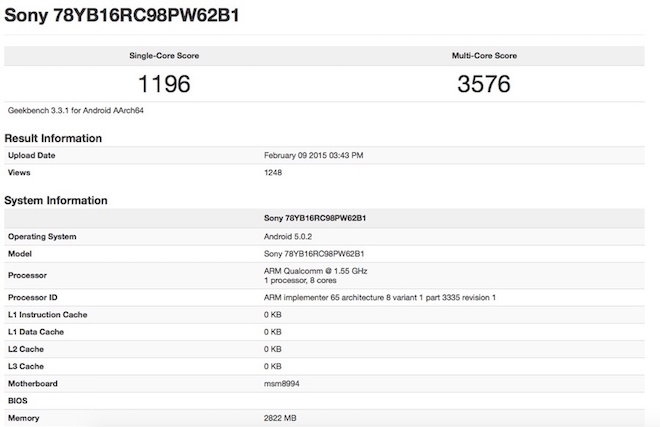This screenshot has height=427, width=660.
Task: Click the Operating System label
Action: [x=42, y=237]
